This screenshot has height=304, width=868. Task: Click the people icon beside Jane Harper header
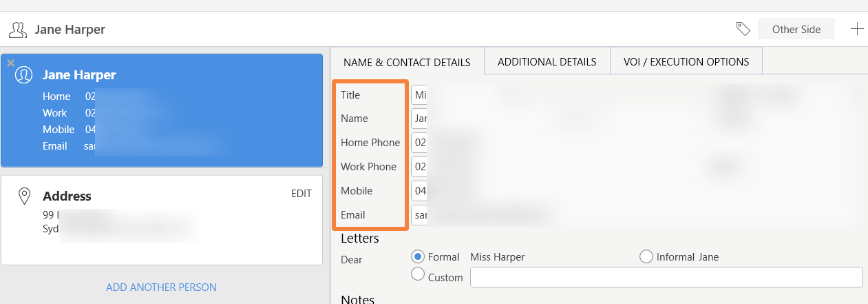tap(18, 30)
